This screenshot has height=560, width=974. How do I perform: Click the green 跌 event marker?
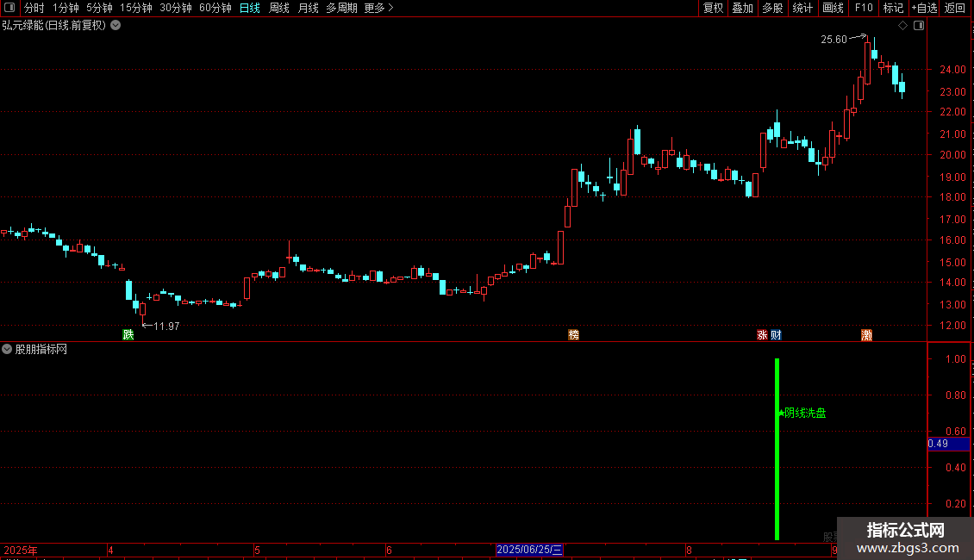[x=128, y=334]
